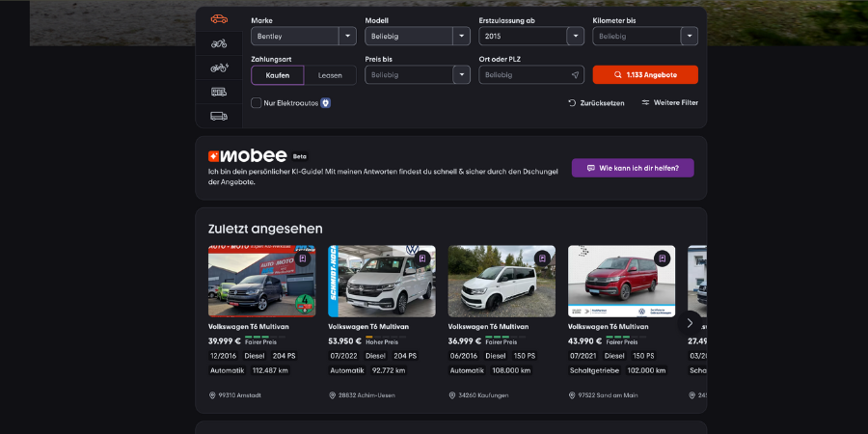Click location pin beside 97522 Sand am Main
Screen dimensions: 868x434
pos(571,395)
